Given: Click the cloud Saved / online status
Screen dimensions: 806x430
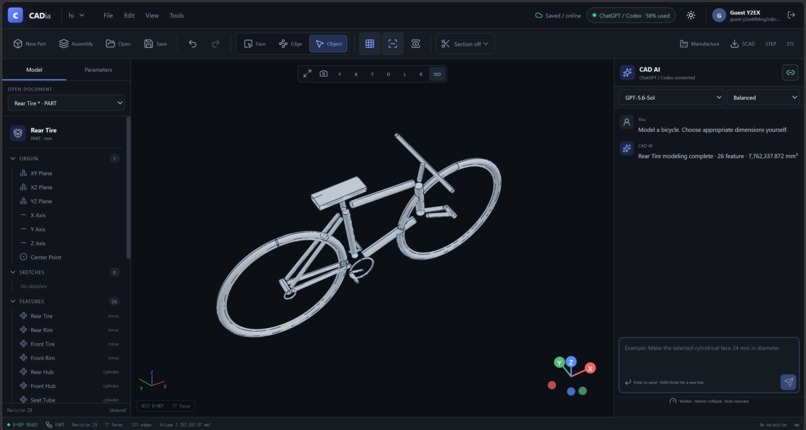Looking at the screenshot, I should (558, 15).
